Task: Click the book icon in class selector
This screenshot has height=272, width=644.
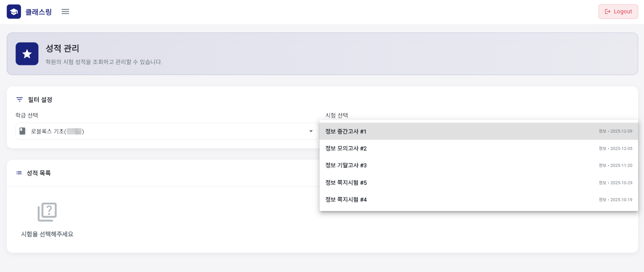Action: 22,131
